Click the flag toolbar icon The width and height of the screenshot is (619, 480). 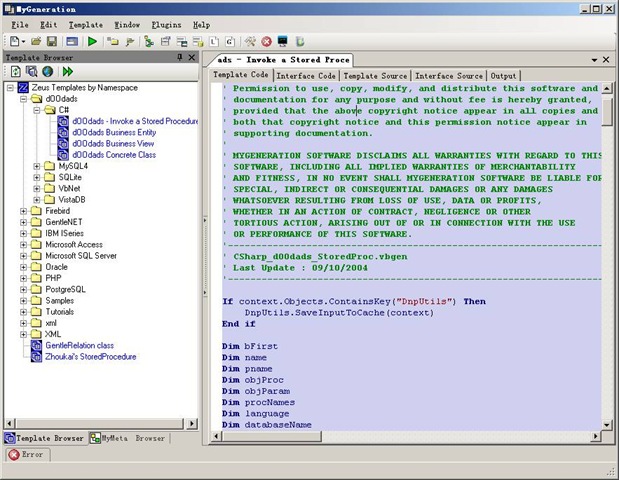tap(130, 41)
